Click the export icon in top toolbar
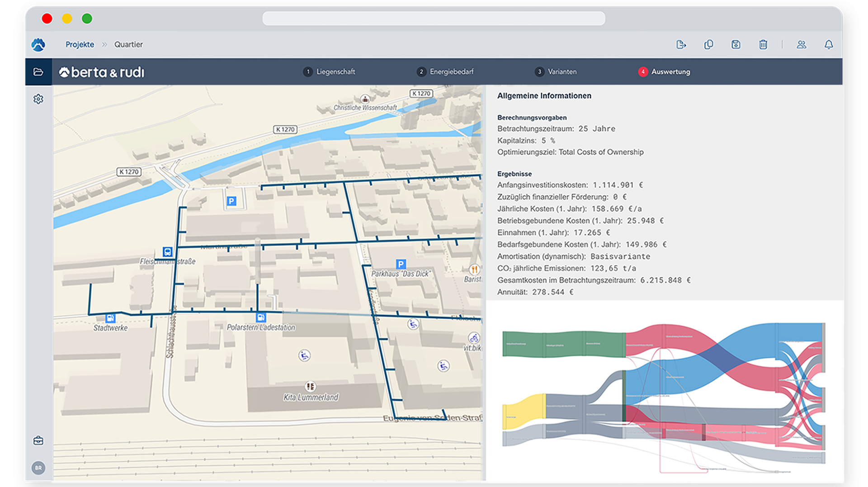Screen dimensions: 868x487 [681, 44]
